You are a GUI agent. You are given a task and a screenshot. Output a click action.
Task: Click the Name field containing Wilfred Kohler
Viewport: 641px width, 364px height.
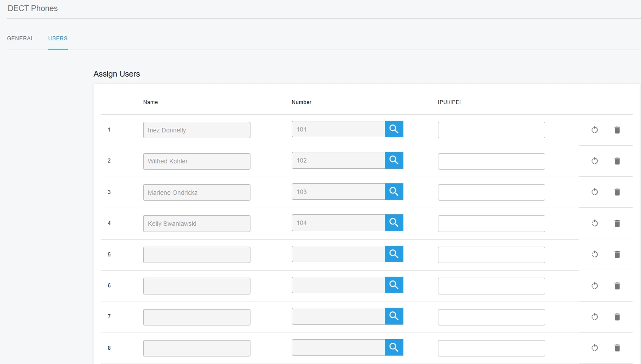pos(196,161)
